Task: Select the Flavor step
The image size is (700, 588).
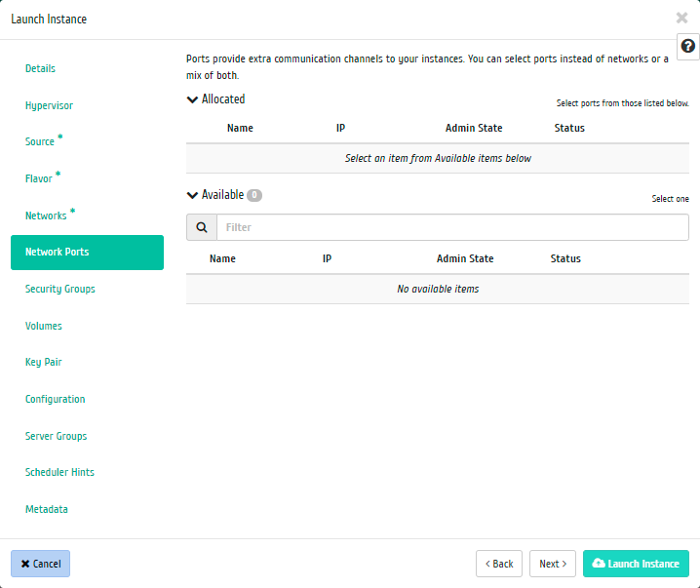Action: coord(39,179)
